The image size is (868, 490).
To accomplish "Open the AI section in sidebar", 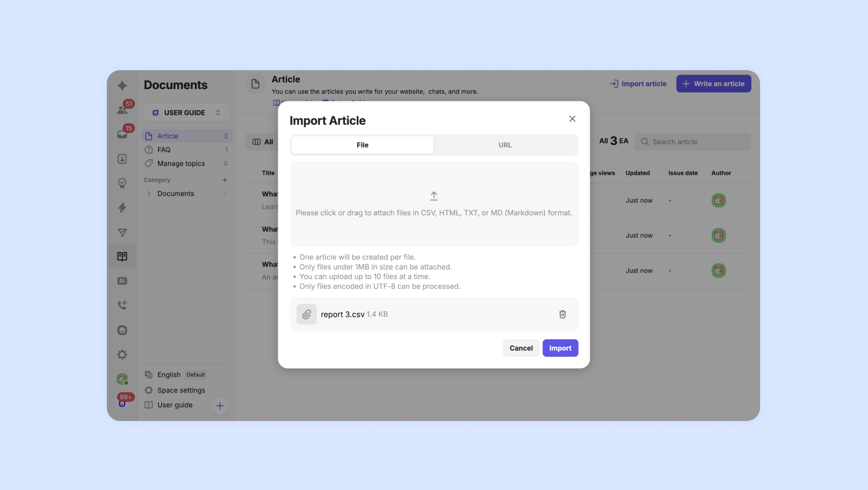I will point(122,281).
